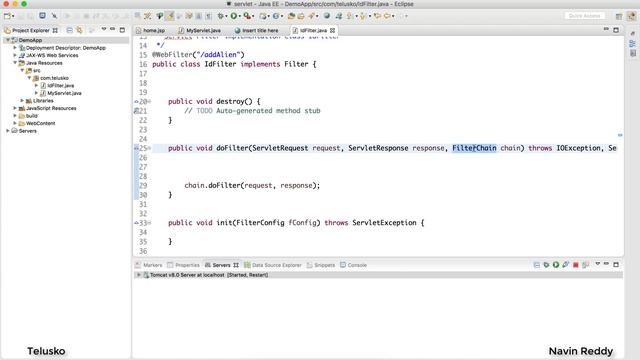The width and height of the screenshot is (640, 360).
Task: Click Collapse All in Project Explorer
Action: [x=69, y=30]
